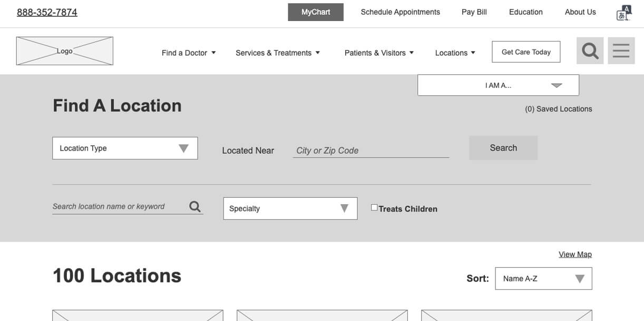Viewport: 644px width, 321px height.
Task: Click the Get Care Today button
Action: coord(526,52)
